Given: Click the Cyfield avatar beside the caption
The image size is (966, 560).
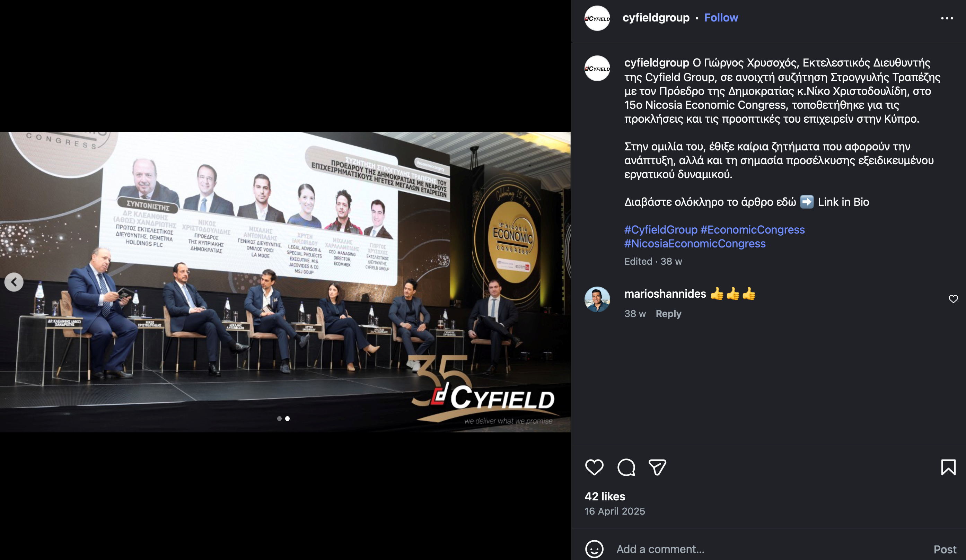Looking at the screenshot, I should [597, 68].
